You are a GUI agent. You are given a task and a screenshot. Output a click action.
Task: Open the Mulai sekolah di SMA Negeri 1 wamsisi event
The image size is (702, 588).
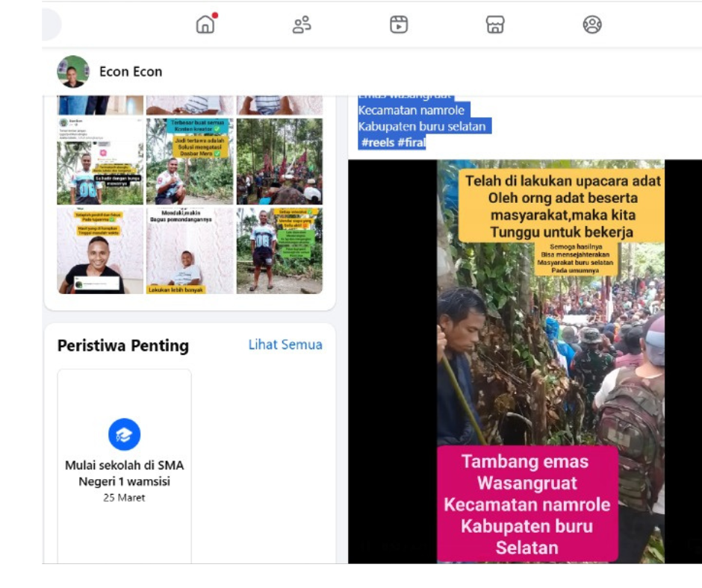(x=124, y=473)
